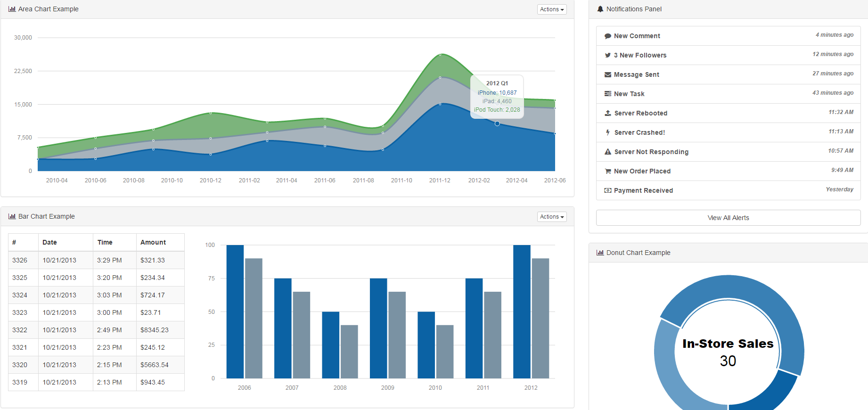868x410 pixels.
Task: Click the 2011-12 x-axis label on area chart
Action: [x=440, y=180]
